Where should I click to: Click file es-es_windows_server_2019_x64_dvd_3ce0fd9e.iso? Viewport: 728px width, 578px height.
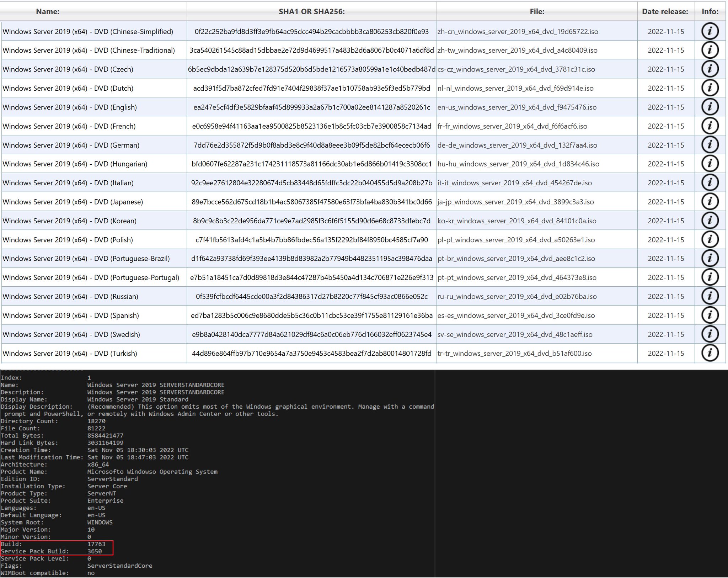coord(516,315)
